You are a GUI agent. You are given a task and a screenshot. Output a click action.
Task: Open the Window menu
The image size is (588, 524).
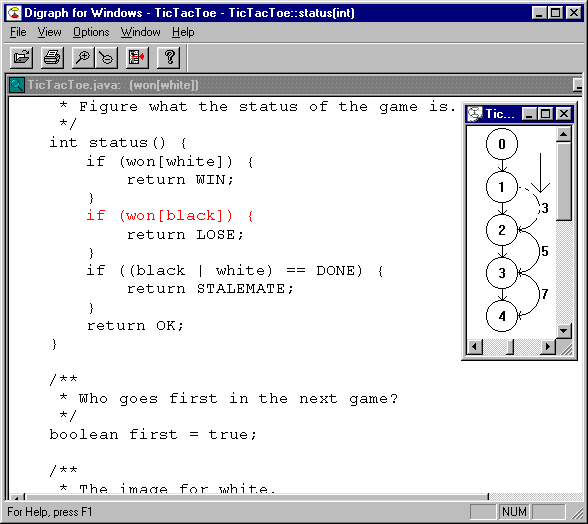pyautogui.click(x=141, y=32)
